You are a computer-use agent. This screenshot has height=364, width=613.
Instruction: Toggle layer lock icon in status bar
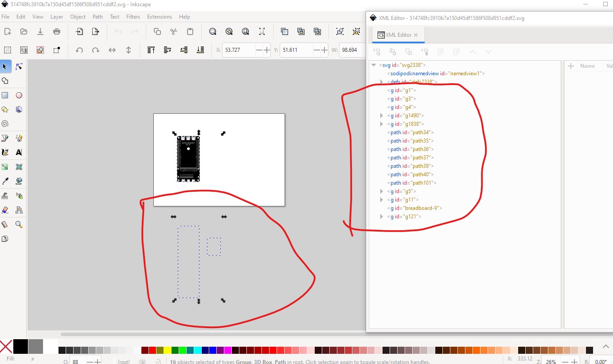point(158,361)
